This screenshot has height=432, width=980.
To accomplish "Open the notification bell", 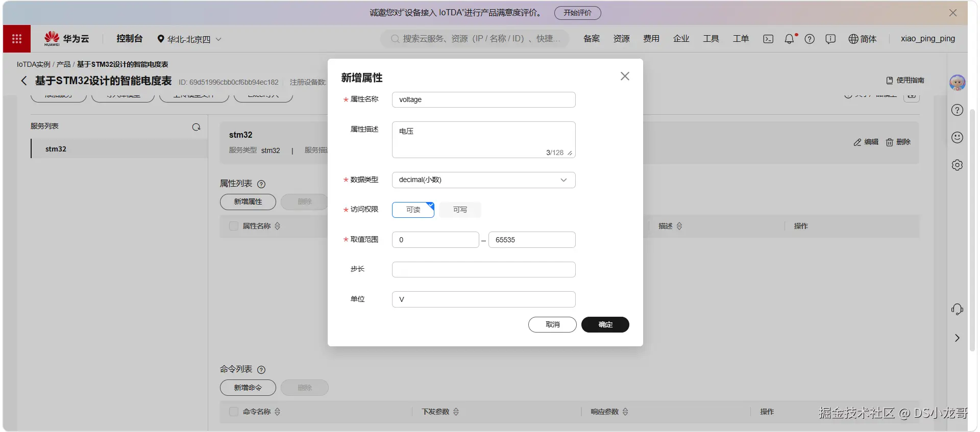I will tap(789, 39).
